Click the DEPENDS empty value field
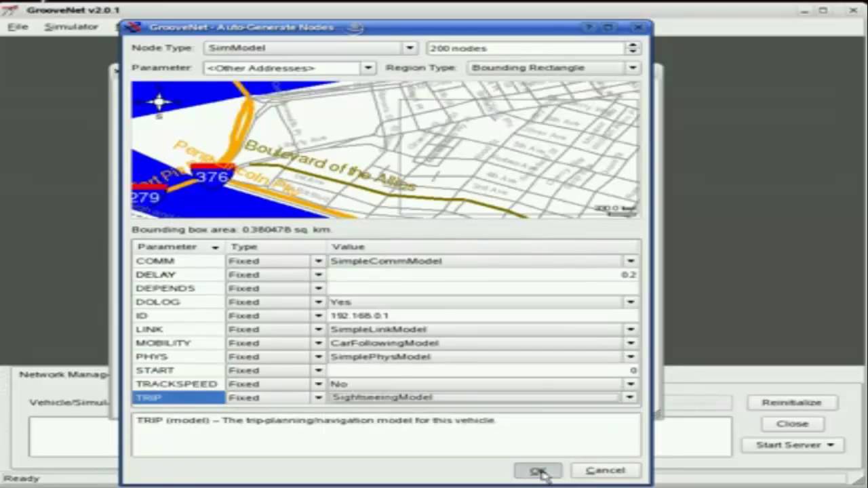The height and width of the screenshot is (488, 868). pos(484,288)
